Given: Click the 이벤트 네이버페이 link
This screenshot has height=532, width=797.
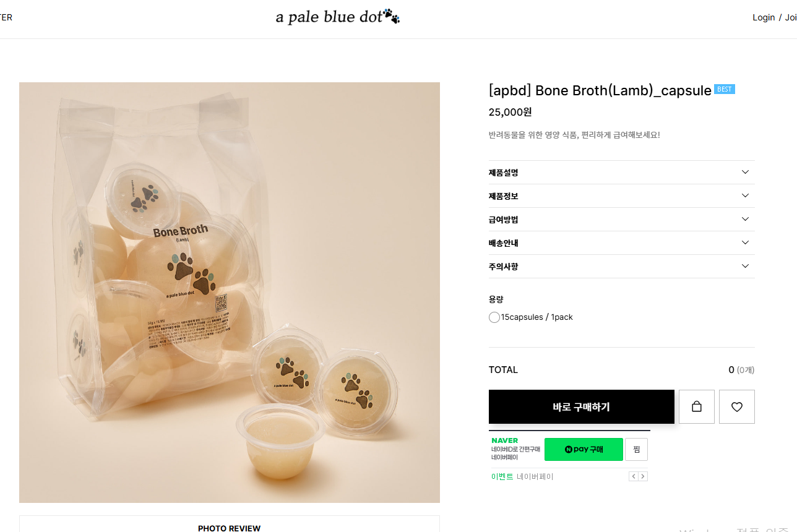Looking at the screenshot, I should pyautogui.click(x=522, y=476).
